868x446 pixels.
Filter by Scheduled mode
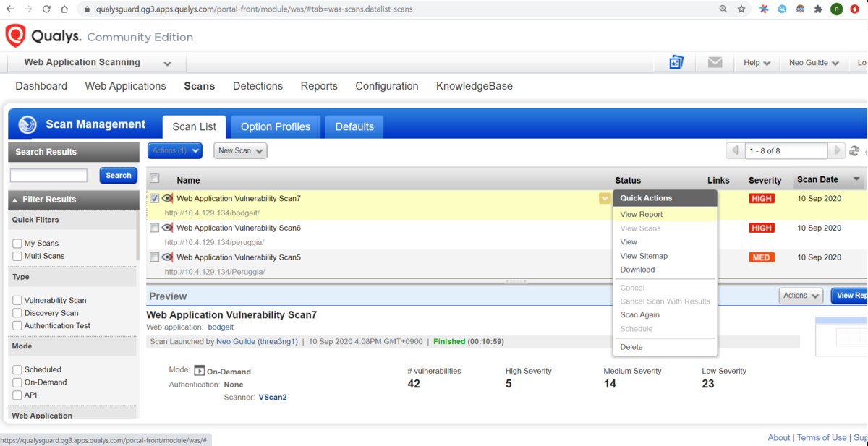tap(17, 369)
